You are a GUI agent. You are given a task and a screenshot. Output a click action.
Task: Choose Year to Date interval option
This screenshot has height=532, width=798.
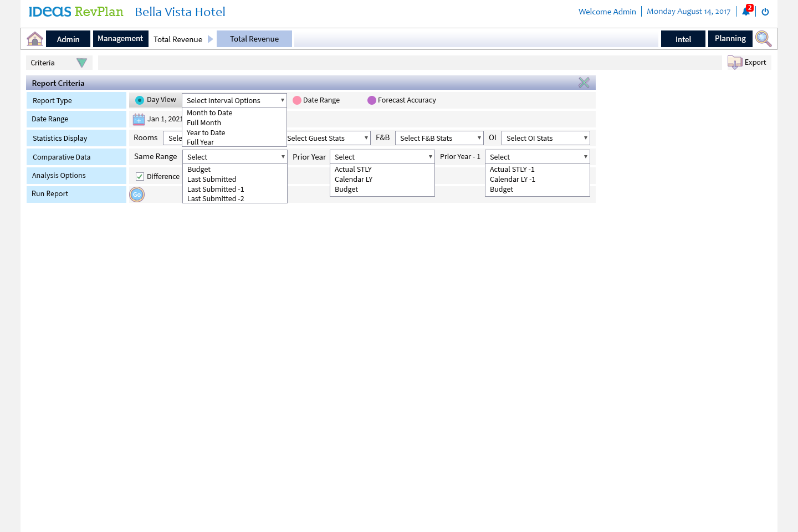pyautogui.click(x=206, y=133)
